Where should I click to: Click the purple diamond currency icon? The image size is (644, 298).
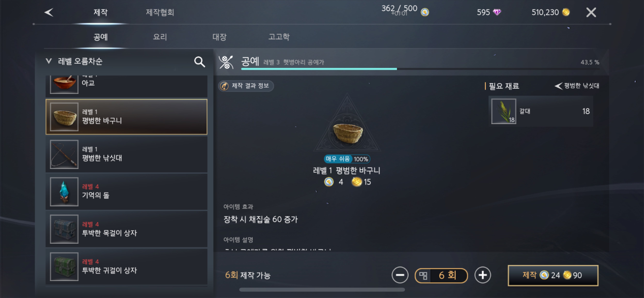pos(497,12)
